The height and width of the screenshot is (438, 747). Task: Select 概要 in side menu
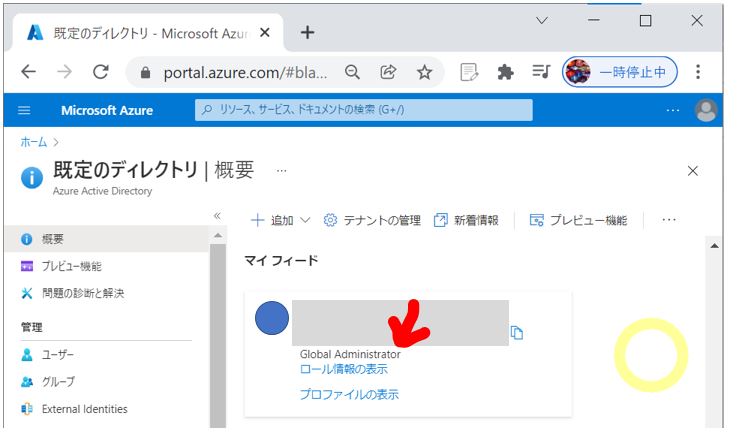(107, 239)
